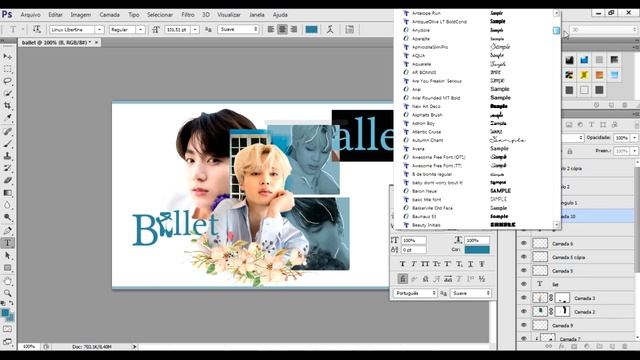Select the Path Selection tool
The image size is (640, 360).
pos(7,256)
